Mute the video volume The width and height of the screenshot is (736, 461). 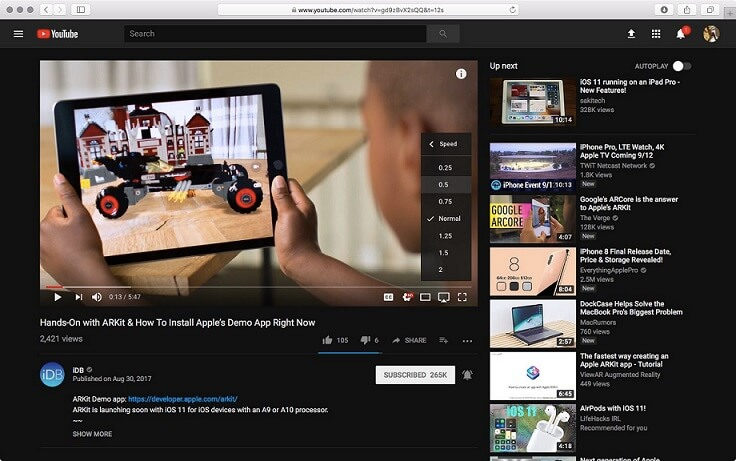click(97, 297)
